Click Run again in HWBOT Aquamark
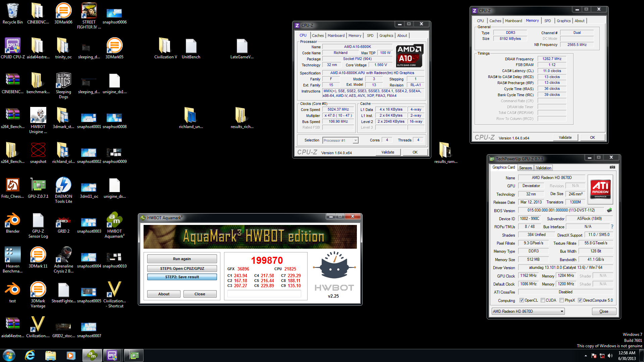The height and width of the screenshot is (362, 644). coord(182,259)
